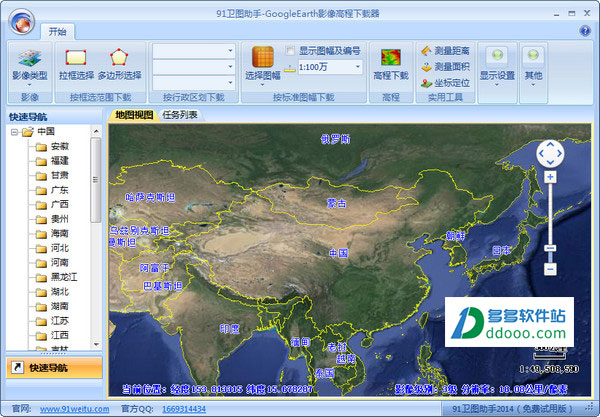Select 江苏 in the navigation tree
The height and width of the screenshot is (417, 600).
click(x=60, y=321)
